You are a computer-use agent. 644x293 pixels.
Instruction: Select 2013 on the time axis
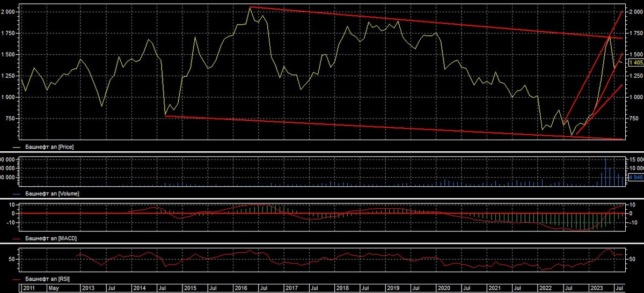coord(87,289)
